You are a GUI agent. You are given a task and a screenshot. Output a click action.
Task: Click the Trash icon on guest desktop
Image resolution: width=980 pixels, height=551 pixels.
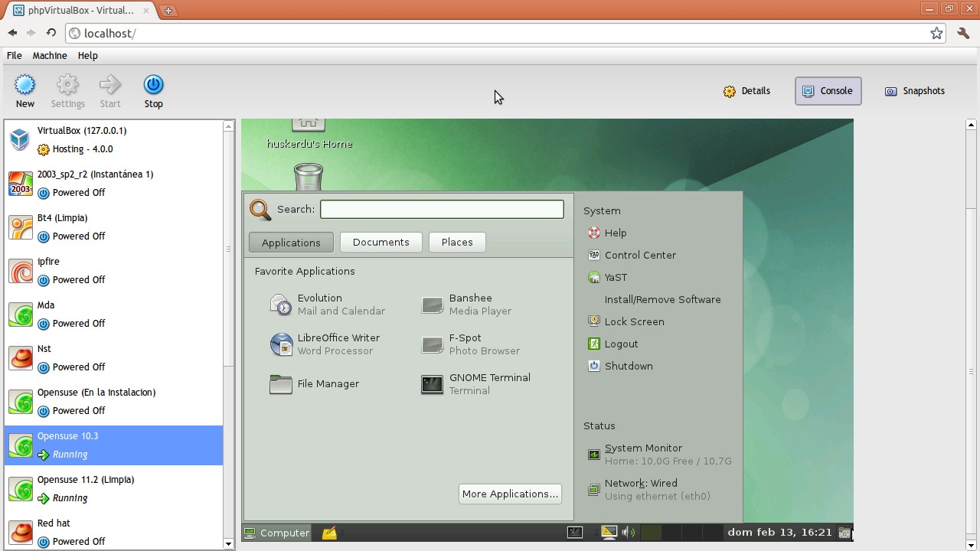(308, 177)
